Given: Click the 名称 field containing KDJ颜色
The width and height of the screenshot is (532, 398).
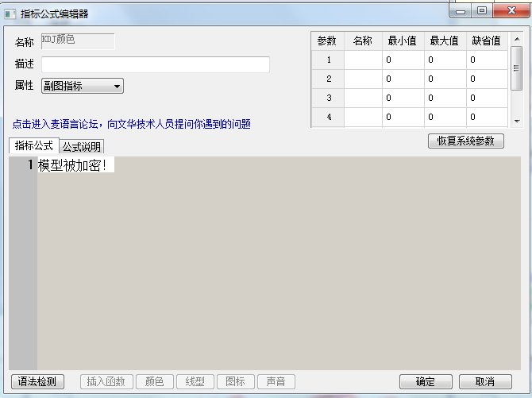Looking at the screenshot, I should [x=78, y=41].
